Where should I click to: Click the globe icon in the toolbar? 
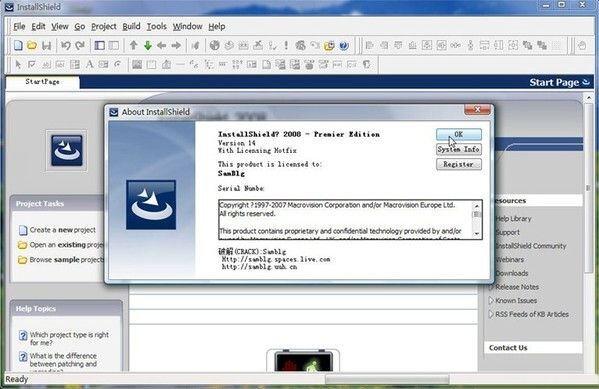click(215, 46)
